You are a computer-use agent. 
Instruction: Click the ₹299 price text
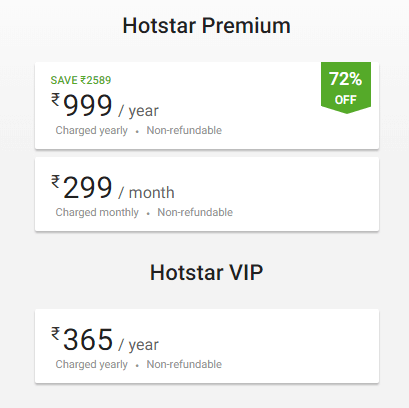82,187
